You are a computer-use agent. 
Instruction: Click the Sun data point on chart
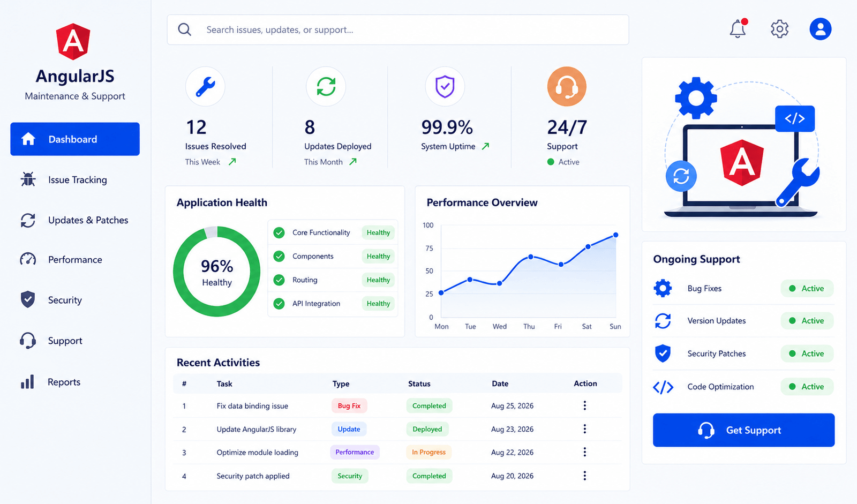point(615,235)
